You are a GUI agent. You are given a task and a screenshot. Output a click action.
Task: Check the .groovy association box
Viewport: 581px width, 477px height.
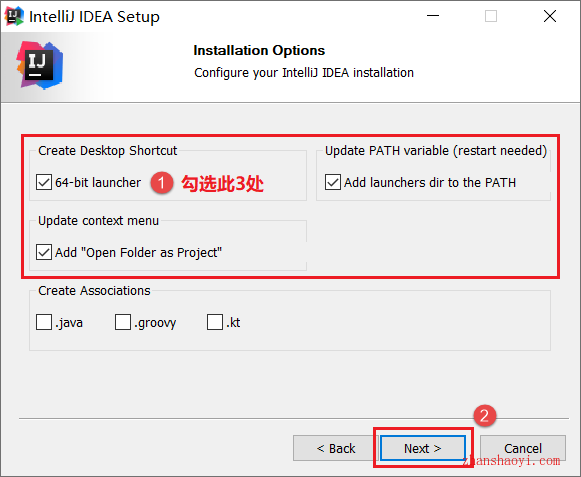coord(123,322)
